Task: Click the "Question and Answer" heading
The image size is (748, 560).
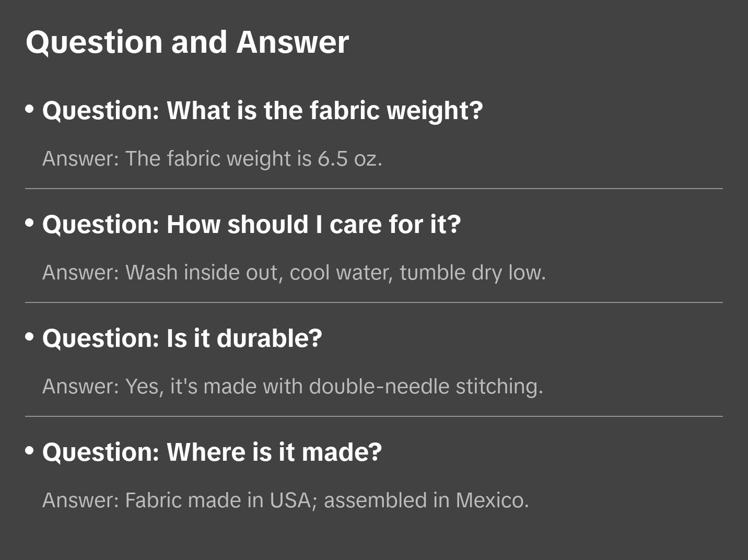Action: click(x=187, y=42)
